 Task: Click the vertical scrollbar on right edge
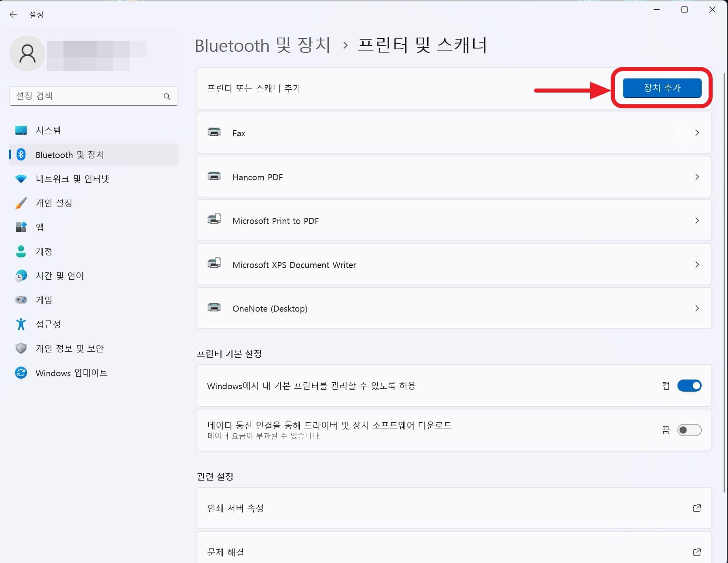(x=724, y=283)
